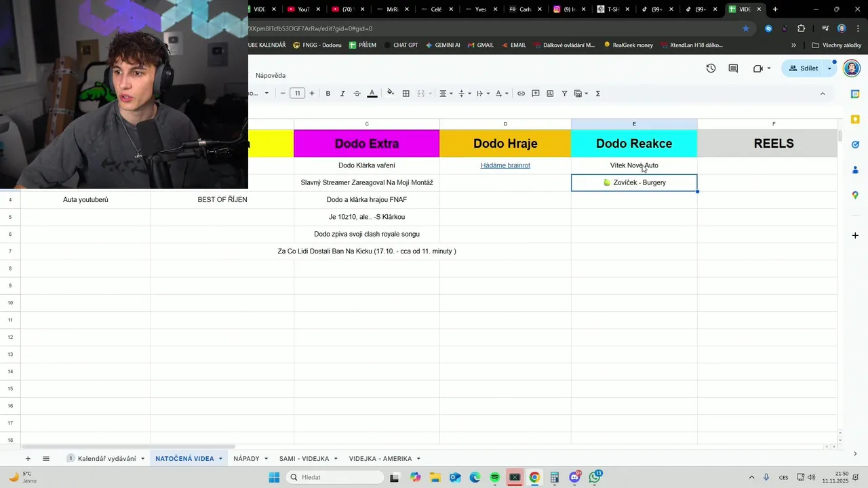
Task: Apply strikethrough formatting
Action: pyautogui.click(x=357, y=94)
